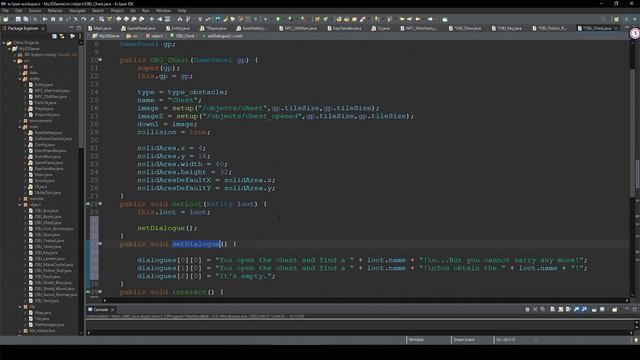Maximize the Package Explorer view

[79, 28]
